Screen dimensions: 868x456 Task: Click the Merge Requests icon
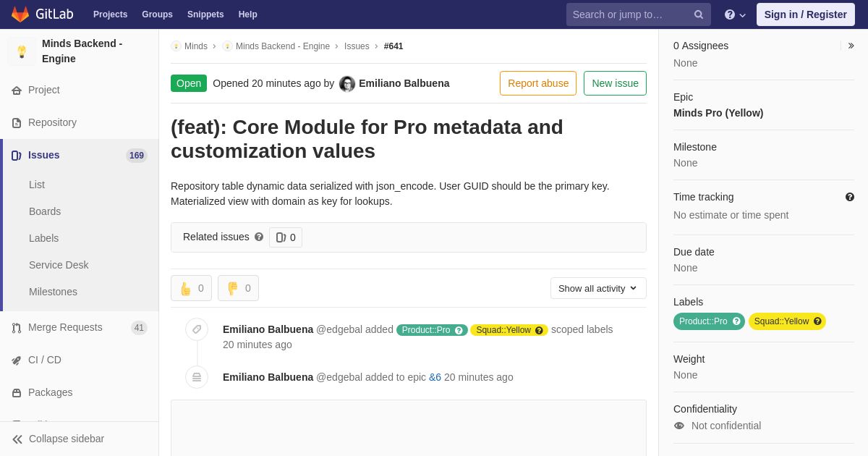[17, 328]
